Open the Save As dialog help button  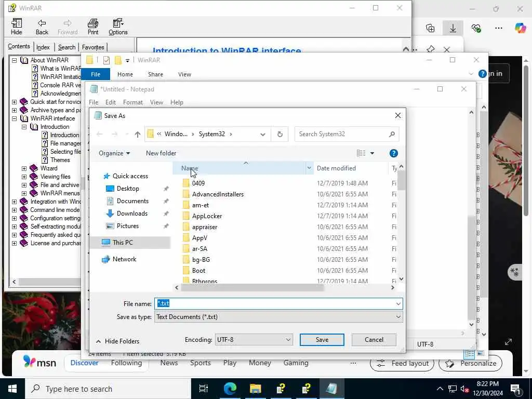click(x=394, y=153)
